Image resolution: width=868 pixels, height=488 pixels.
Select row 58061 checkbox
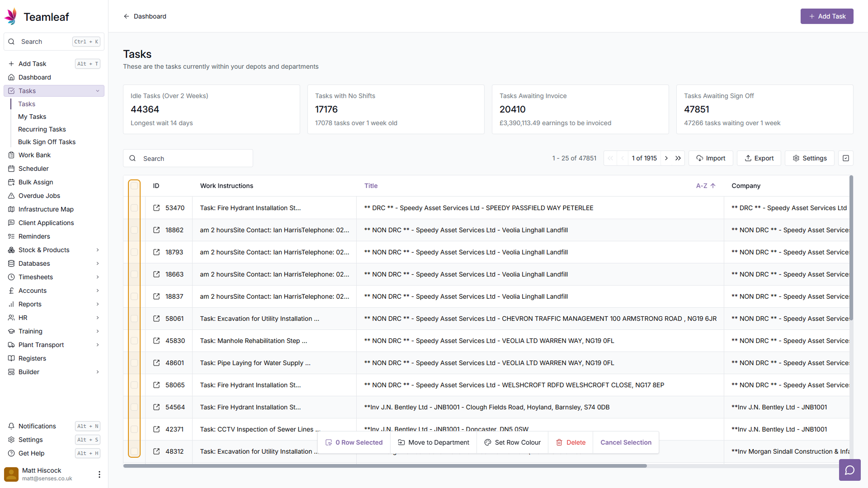[134, 319]
